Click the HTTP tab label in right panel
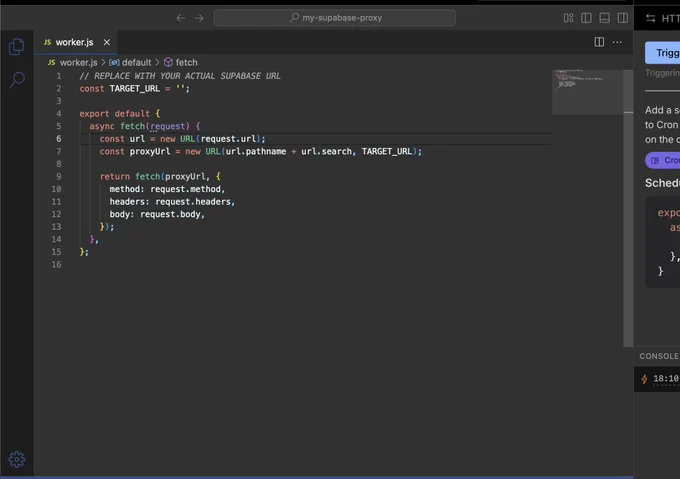 click(x=670, y=18)
